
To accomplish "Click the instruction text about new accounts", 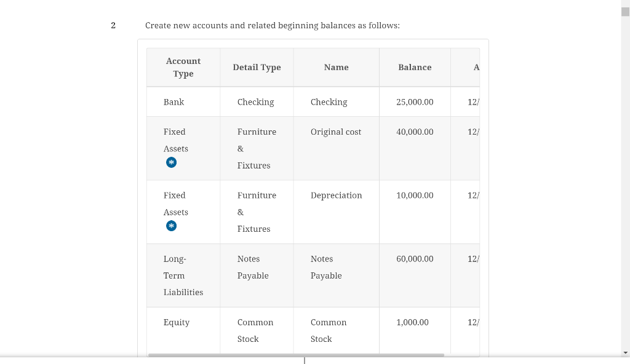I will [x=272, y=25].
